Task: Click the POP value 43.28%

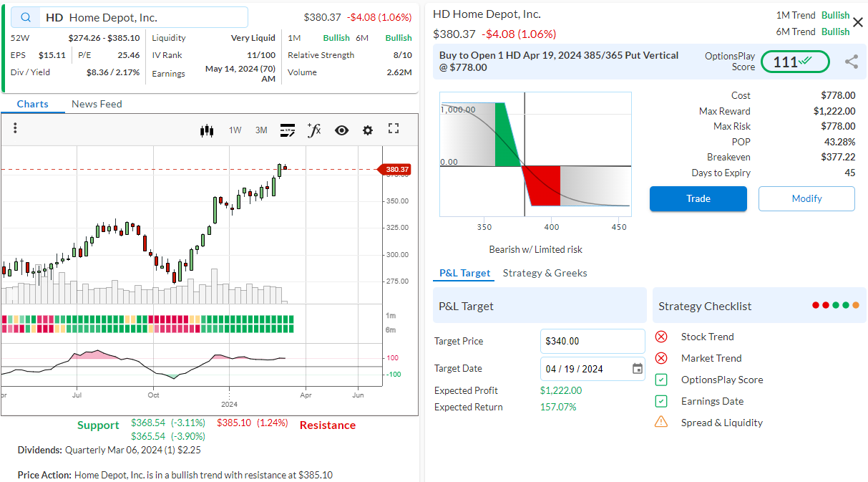Action: tap(839, 142)
